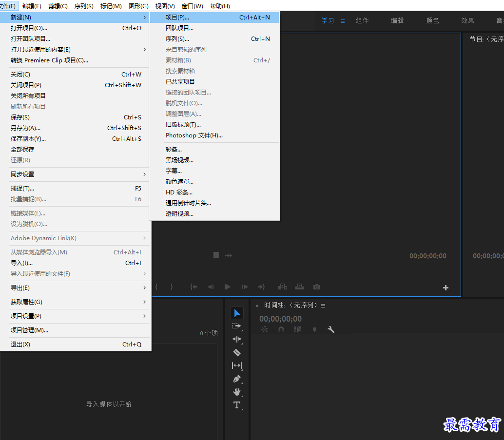Click 导入(I)... in File menu
The width and height of the screenshot is (504, 440).
click(x=76, y=263)
